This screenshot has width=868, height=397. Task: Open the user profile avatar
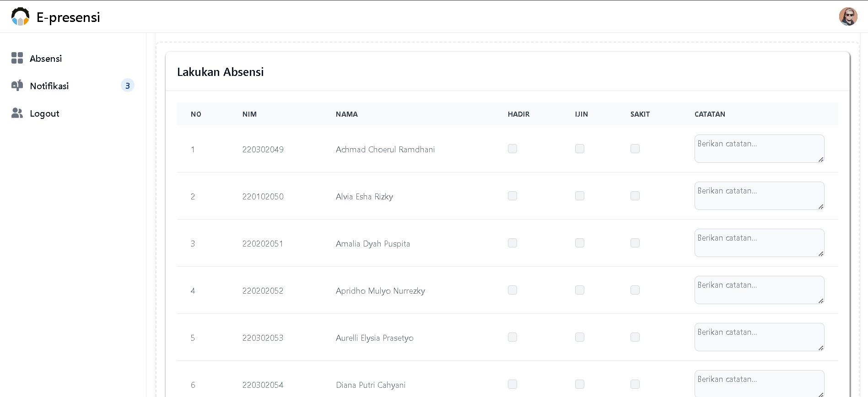click(848, 16)
